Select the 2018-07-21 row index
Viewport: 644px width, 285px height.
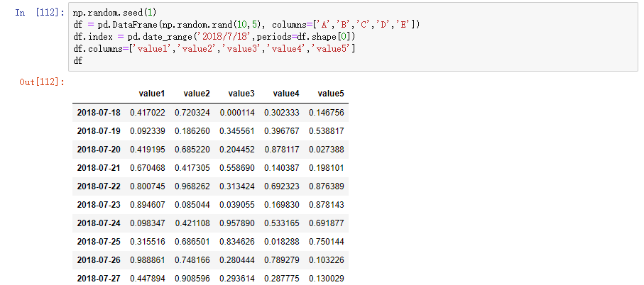coord(99,167)
